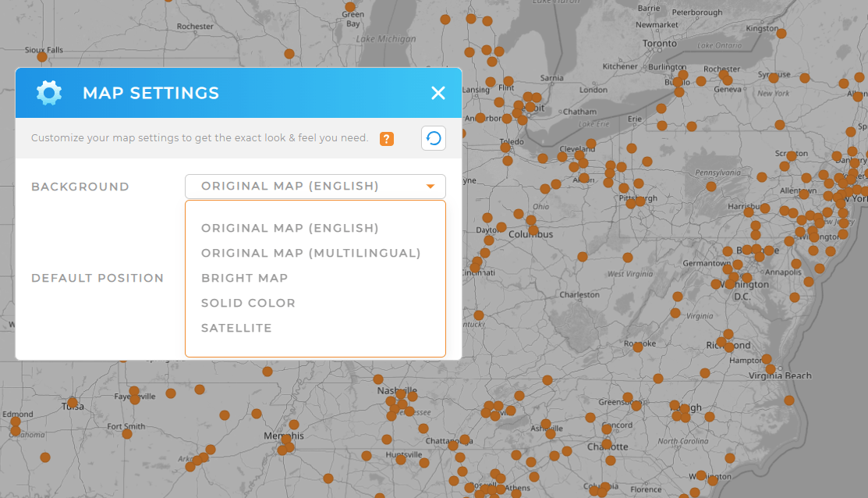Select Solid Color from the background list
The width and height of the screenshot is (868, 498).
point(248,303)
